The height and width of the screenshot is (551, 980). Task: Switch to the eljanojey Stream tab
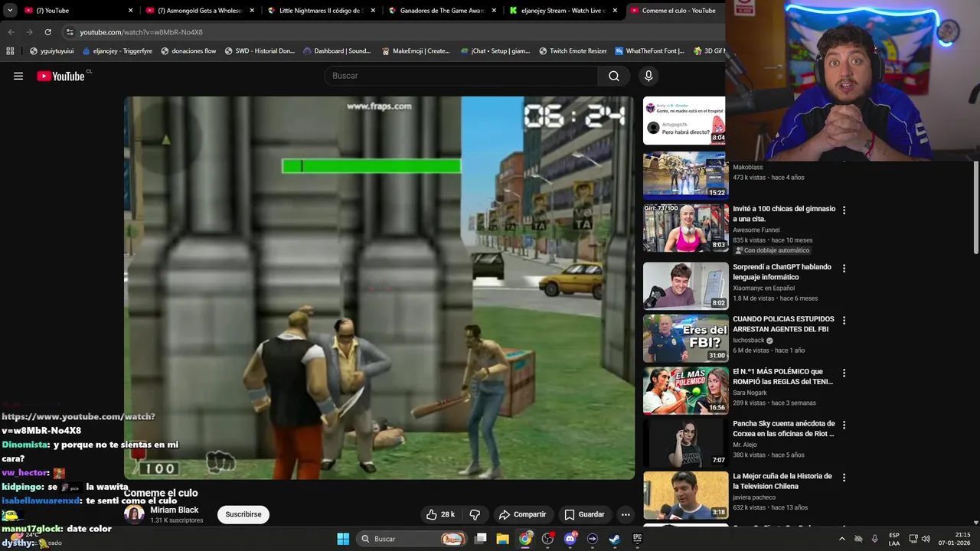(x=563, y=11)
